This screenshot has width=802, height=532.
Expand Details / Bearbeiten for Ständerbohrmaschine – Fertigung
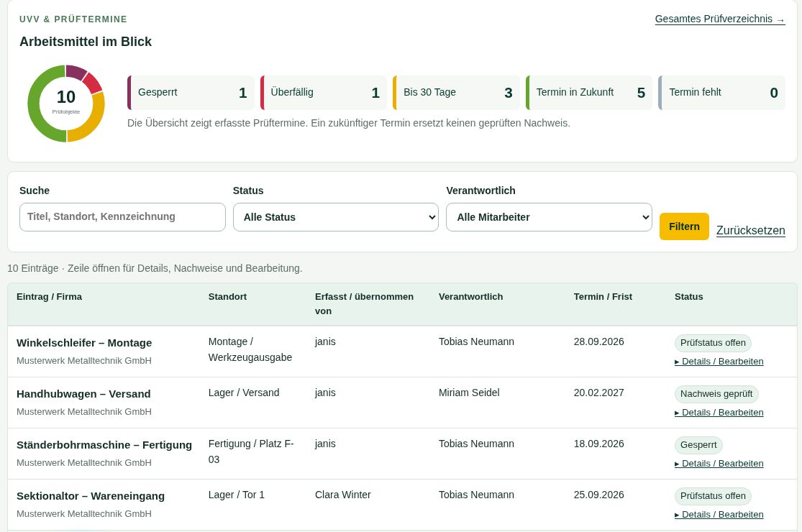point(719,464)
